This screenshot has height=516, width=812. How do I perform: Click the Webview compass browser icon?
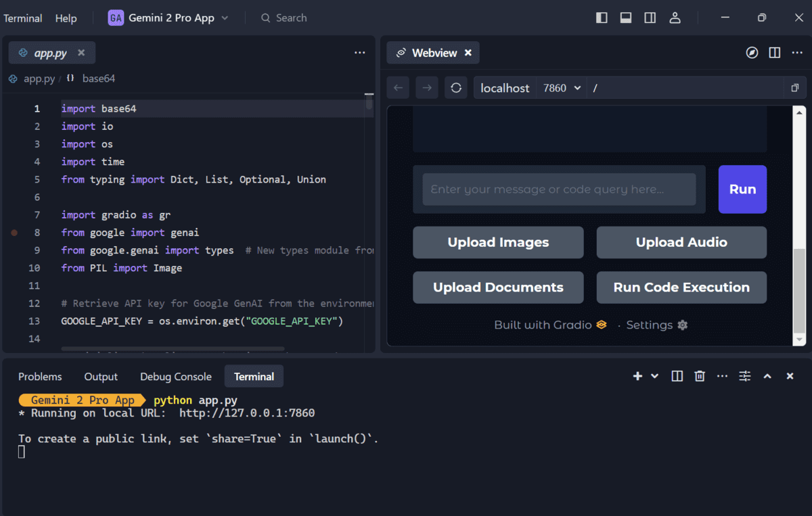(x=752, y=53)
